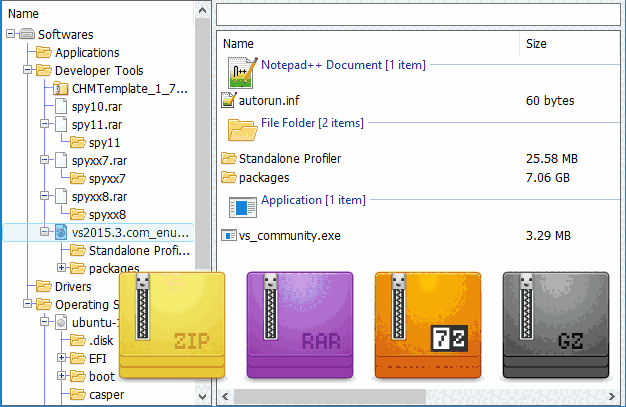Image resolution: width=626 pixels, height=407 pixels.
Task: Click the casper folder icon
Action: pos(77,394)
